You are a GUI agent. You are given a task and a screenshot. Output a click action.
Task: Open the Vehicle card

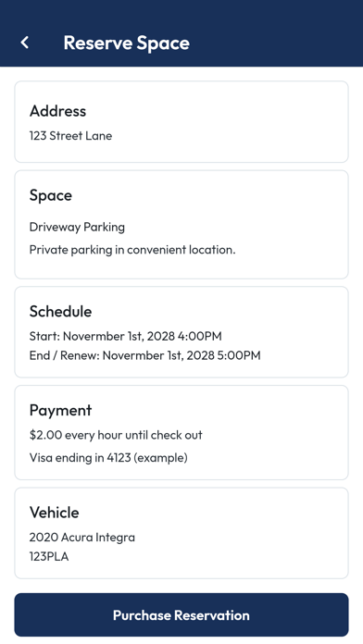pos(181,533)
